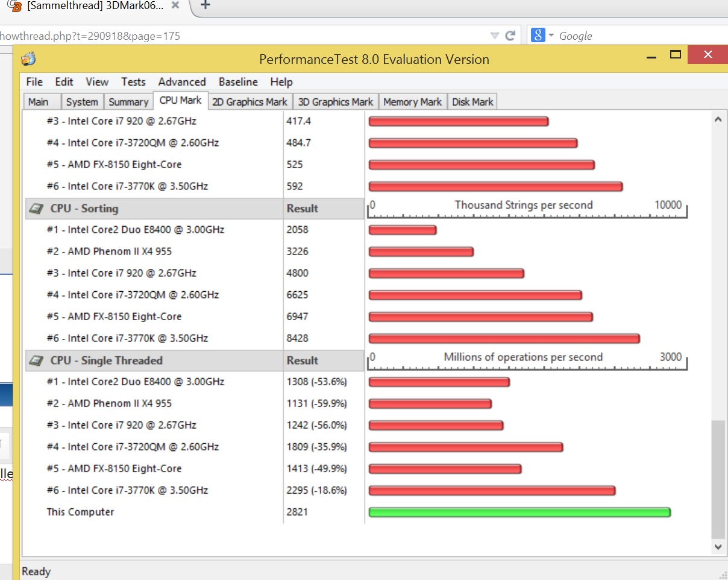Click the 417.4 result for Core i7 920

click(299, 121)
